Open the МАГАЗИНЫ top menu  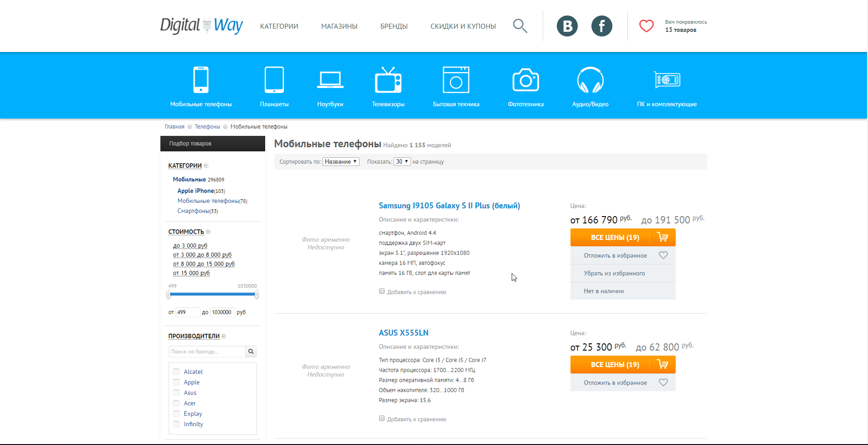pos(339,26)
